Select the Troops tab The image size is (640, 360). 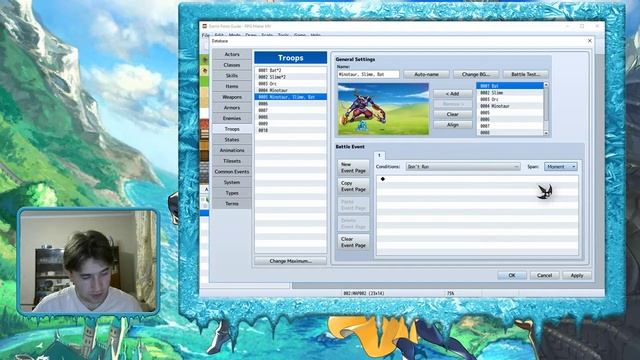click(x=231, y=129)
